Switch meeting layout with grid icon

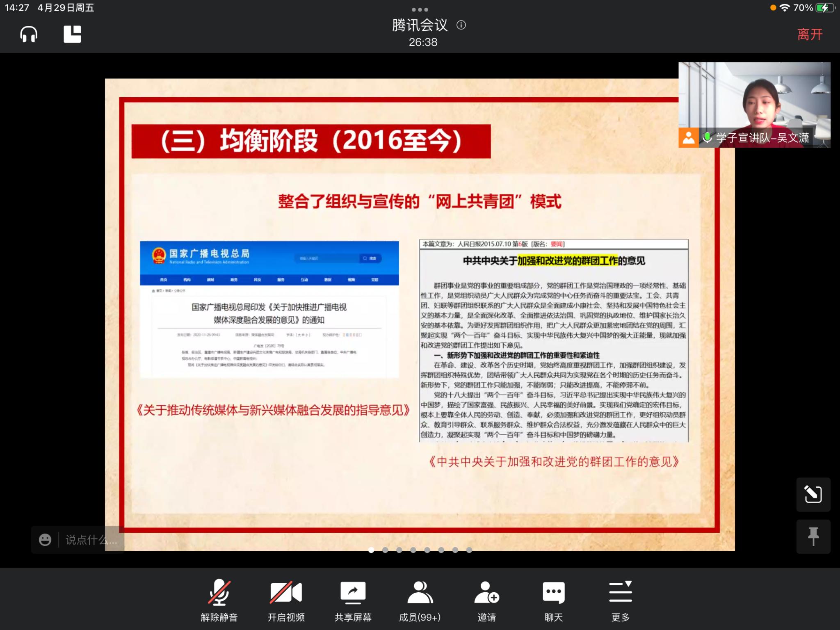(72, 34)
